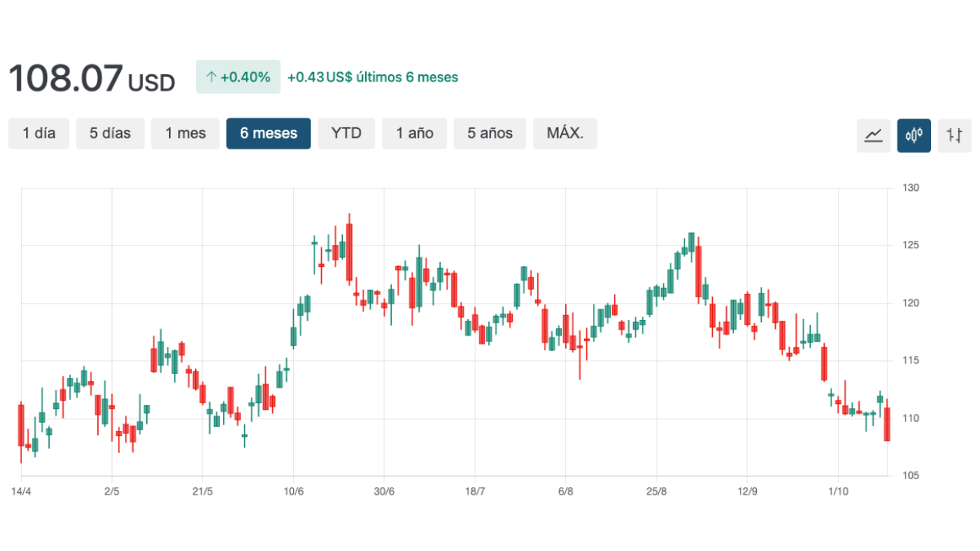
Task: Click the last red candle at far right
Action: click(887, 424)
